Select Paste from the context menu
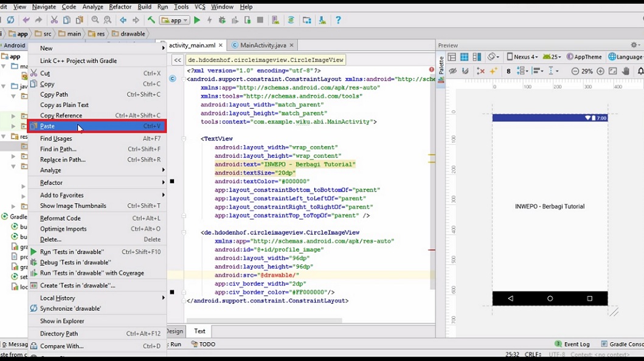Screen dimensions: 644x361 [x=47, y=126]
